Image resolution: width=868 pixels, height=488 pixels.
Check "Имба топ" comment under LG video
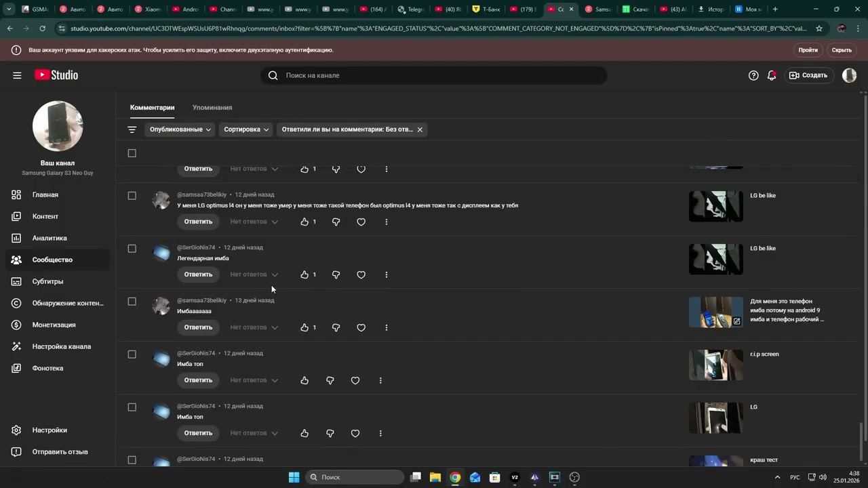132,407
